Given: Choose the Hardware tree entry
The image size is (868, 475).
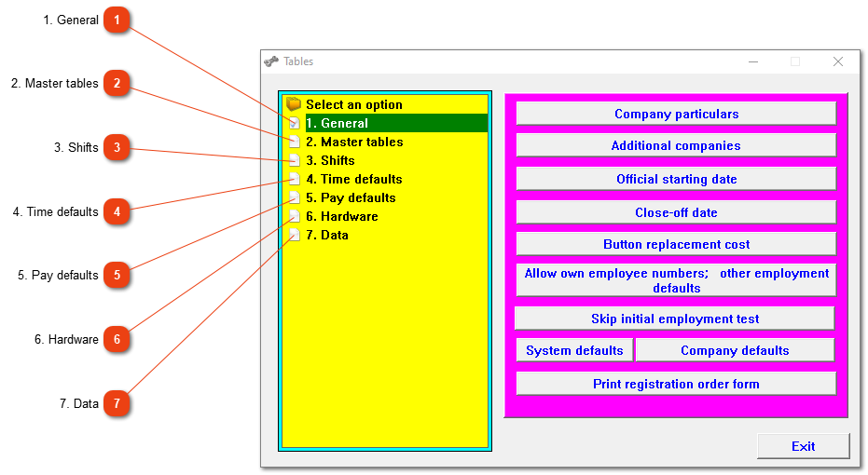Looking at the screenshot, I should pyautogui.click(x=342, y=216).
